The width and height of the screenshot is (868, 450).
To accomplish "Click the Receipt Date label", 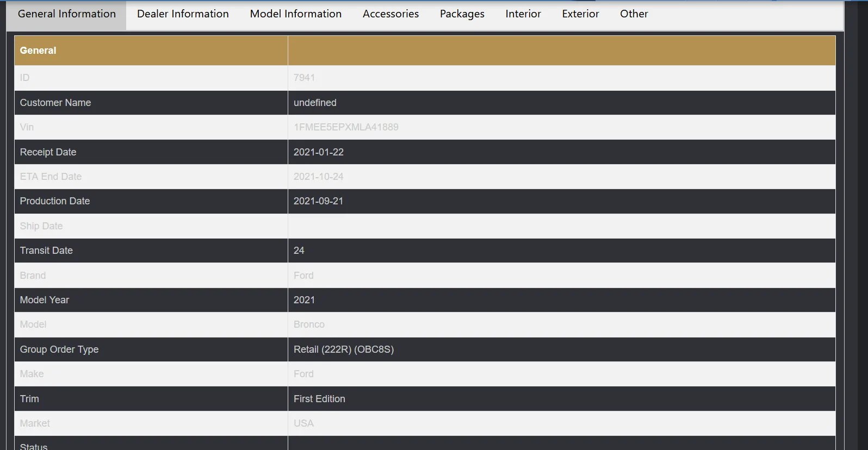I will coord(48,152).
